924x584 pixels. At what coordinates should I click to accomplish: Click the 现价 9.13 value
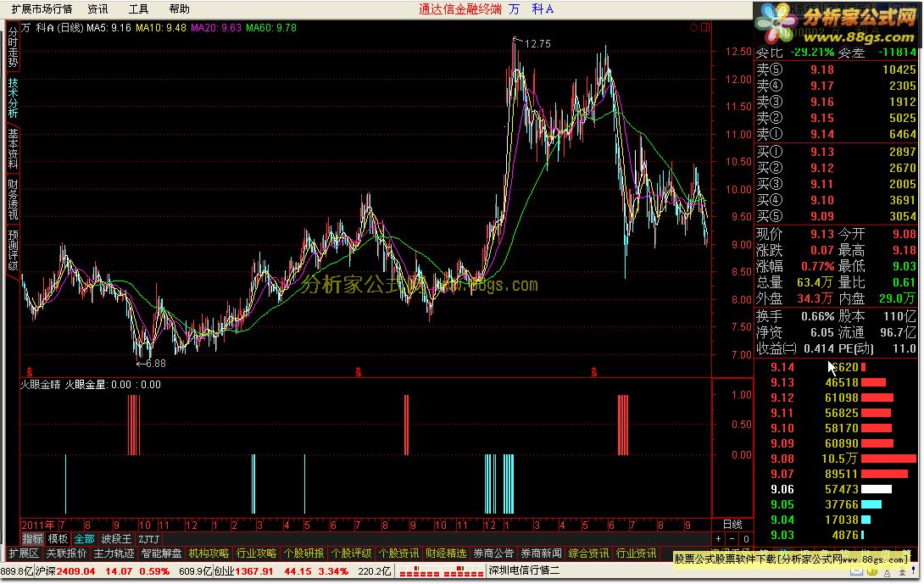pos(821,234)
